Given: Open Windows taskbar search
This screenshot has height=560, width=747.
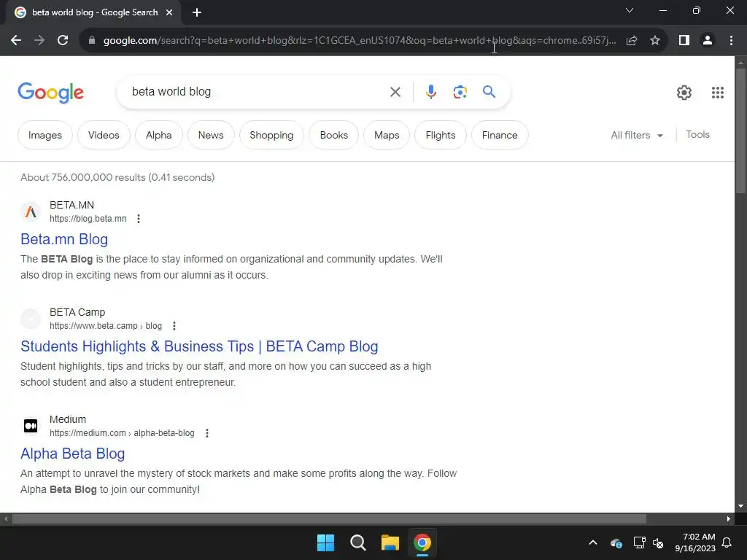Looking at the screenshot, I should 357,542.
